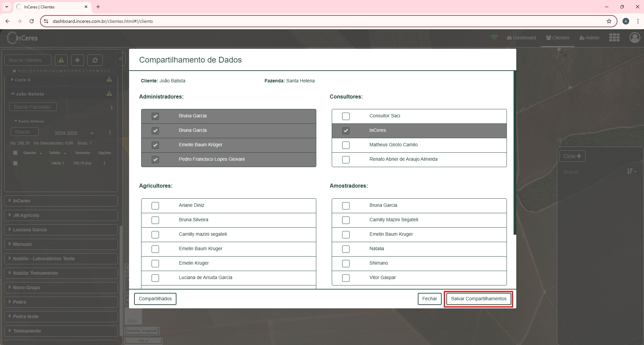Click warning icon beside João Batista
The width and height of the screenshot is (644, 345).
coord(109,93)
